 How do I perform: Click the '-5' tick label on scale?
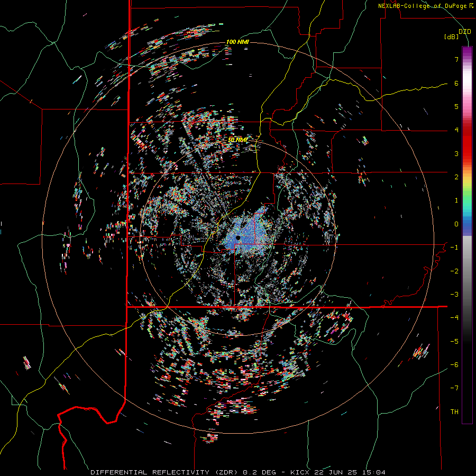pyautogui.click(x=454, y=342)
